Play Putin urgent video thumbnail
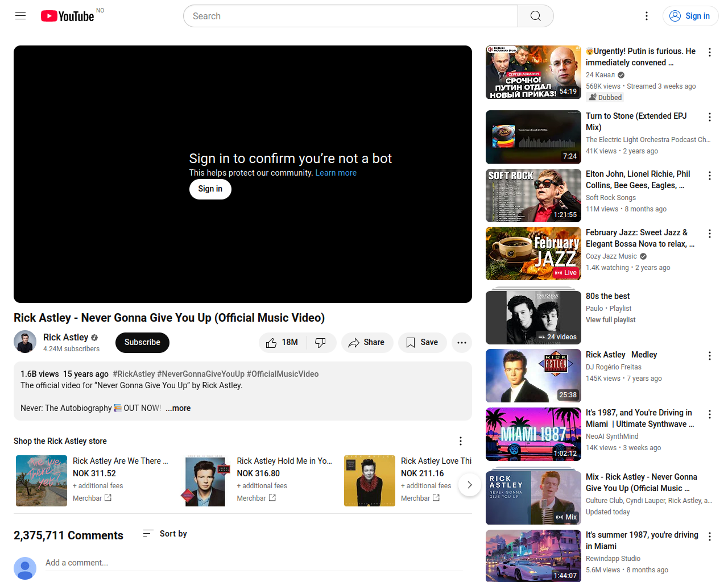Viewport: 728px width, 582px height. pos(533,72)
